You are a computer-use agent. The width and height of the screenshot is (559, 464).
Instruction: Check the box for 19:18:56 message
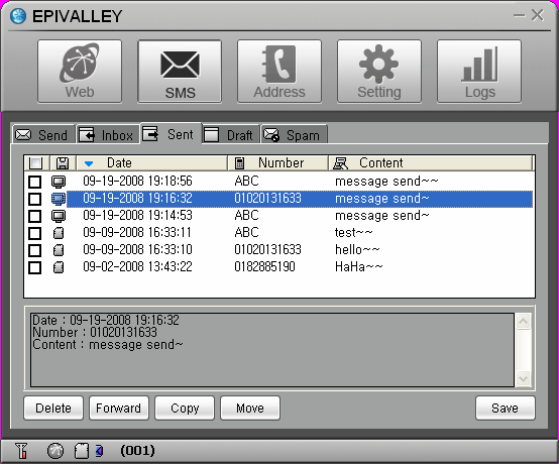tap(35, 181)
